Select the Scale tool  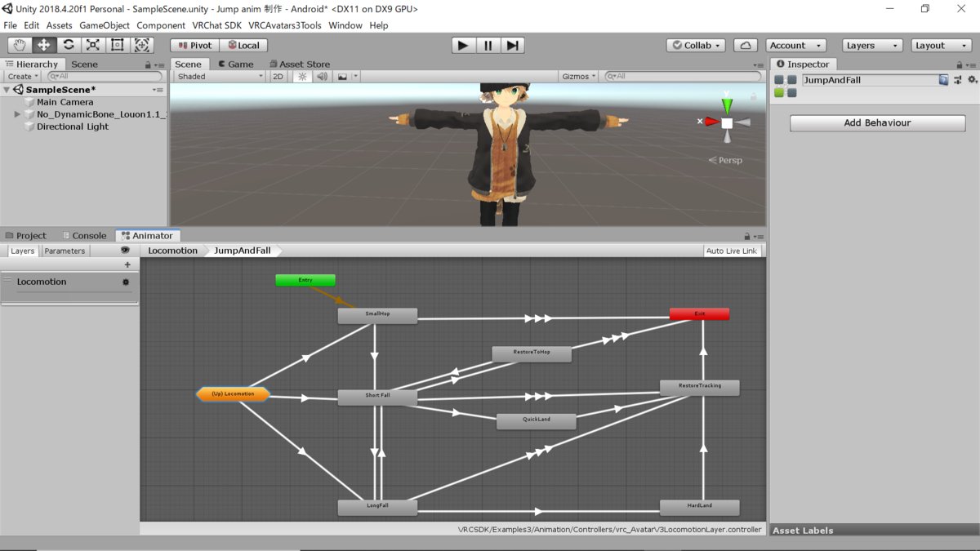tap(93, 45)
